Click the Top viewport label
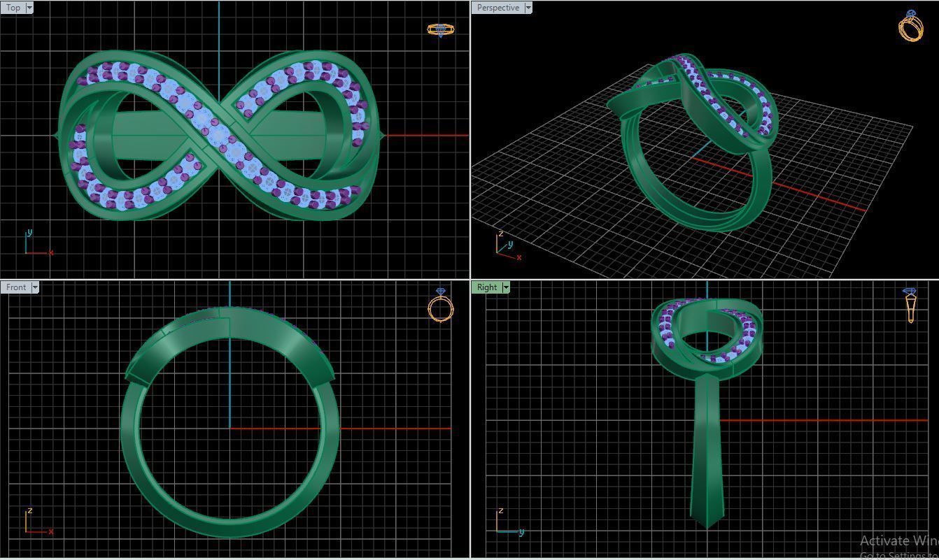Viewport: 939px width, 560px height. [x=13, y=8]
